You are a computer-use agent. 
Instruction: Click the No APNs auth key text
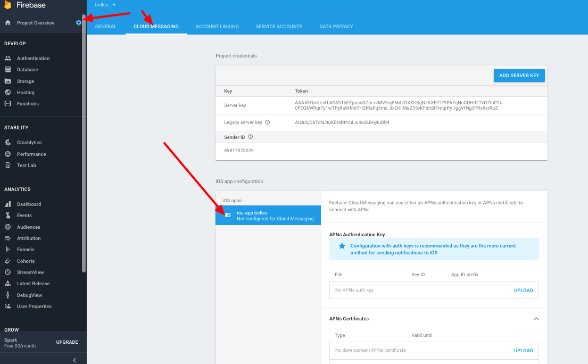354,290
